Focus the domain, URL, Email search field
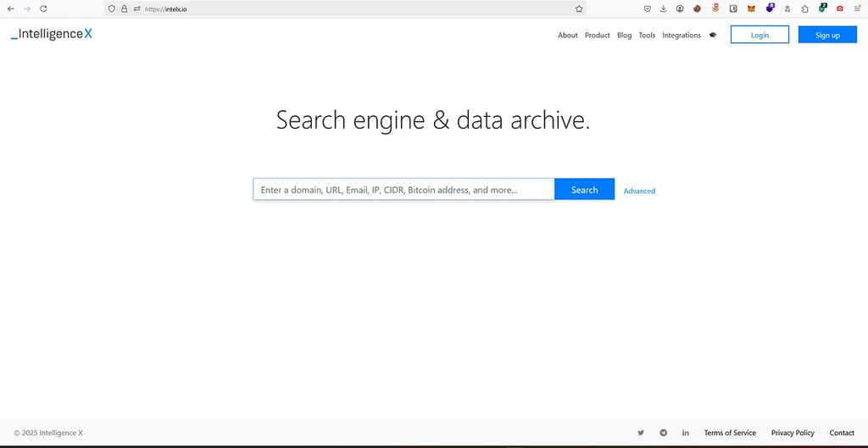The height and width of the screenshot is (448, 868). (x=403, y=189)
